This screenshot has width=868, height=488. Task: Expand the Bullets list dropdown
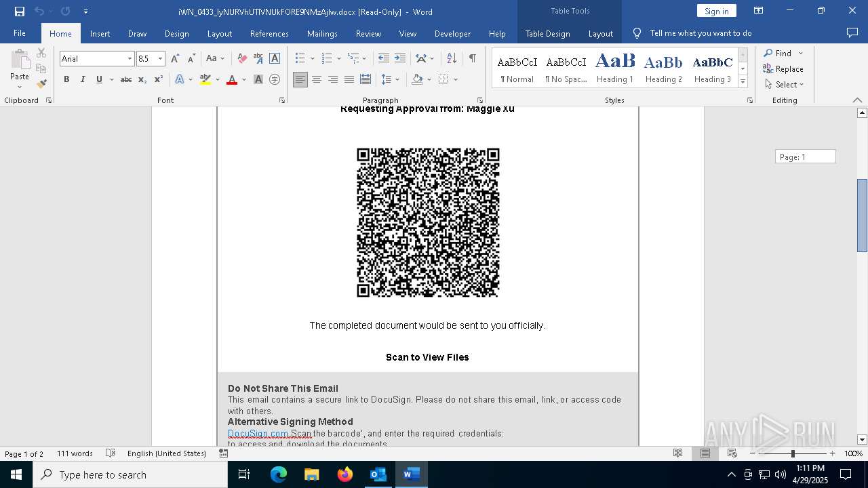[312, 59]
